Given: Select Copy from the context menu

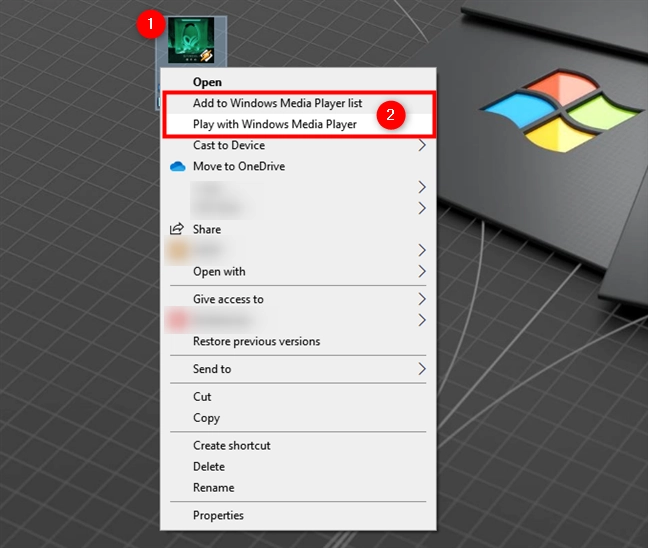Looking at the screenshot, I should (298, 418).
